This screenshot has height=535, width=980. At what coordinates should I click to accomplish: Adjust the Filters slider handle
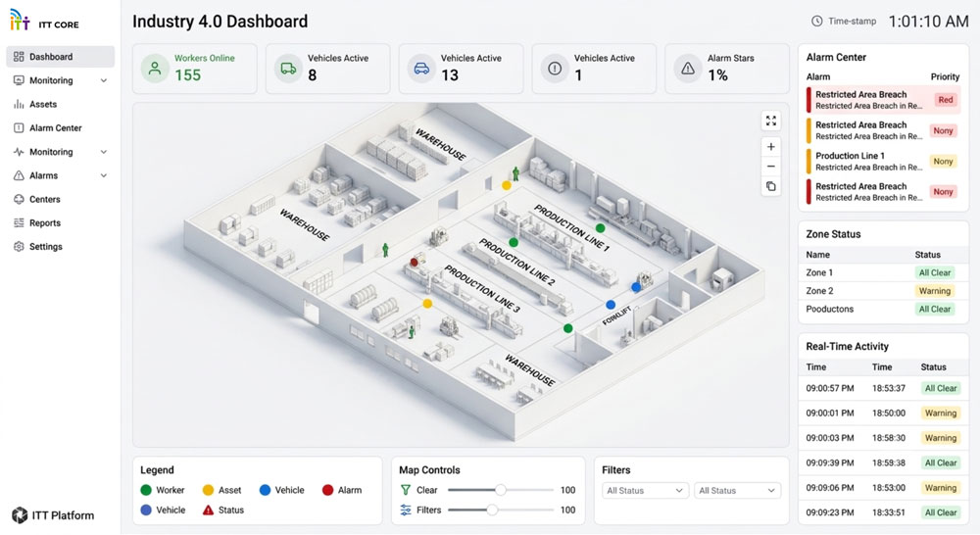[493, 510]
